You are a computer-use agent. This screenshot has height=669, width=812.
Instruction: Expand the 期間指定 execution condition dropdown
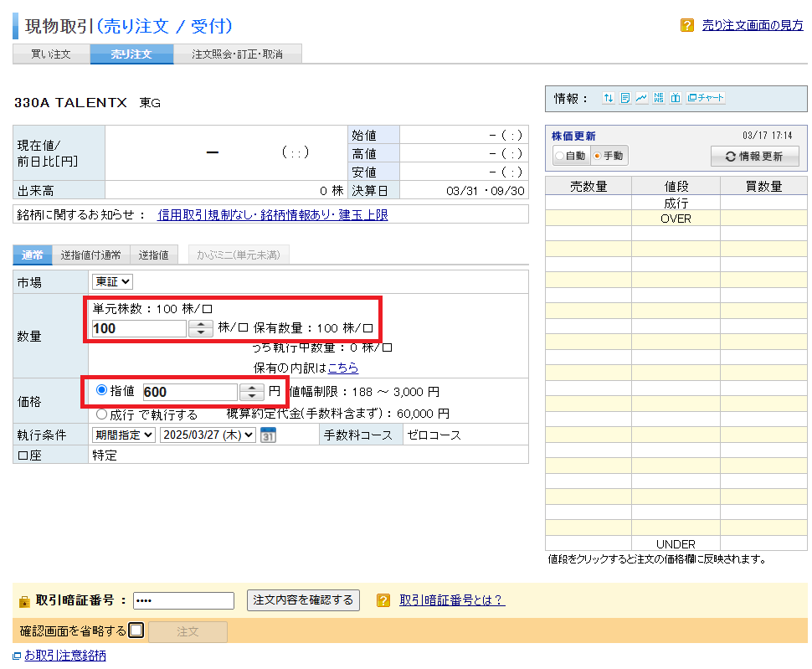123,435
